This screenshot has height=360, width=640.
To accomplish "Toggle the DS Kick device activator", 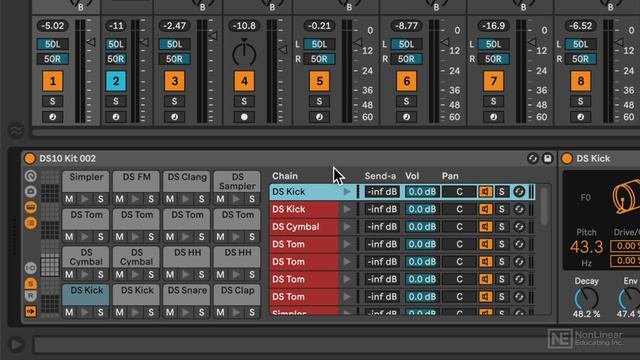I will point(567,158).
